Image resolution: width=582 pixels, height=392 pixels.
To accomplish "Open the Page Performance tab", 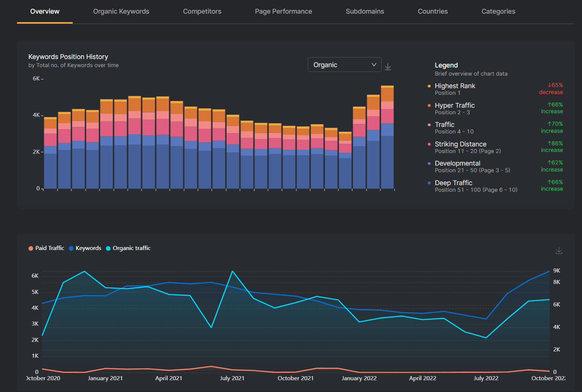I will [x=283, y=11].
